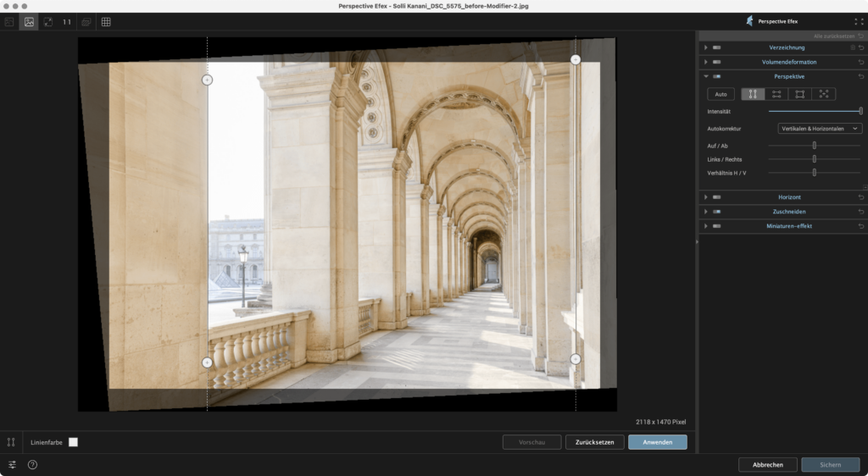The width and height of the screenshot is (868, 476).
Task: Click the Autokorrektur label
Action: pos(724,128)
